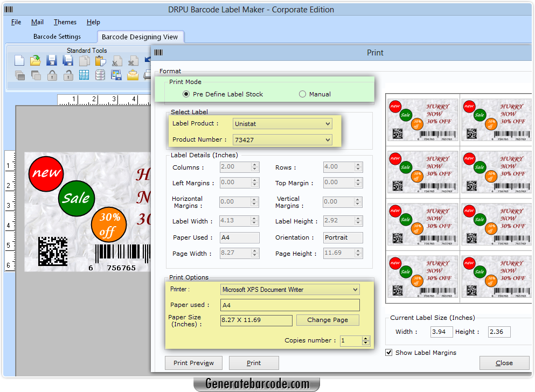535x392 pixels.
Task: Click the Change Page button
Action: coord(327,320)
